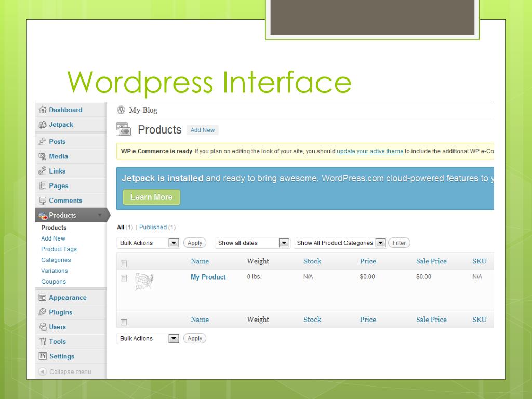Click the Users sidebar icon
The image size is (532, 399).
[x=43, y=327]
